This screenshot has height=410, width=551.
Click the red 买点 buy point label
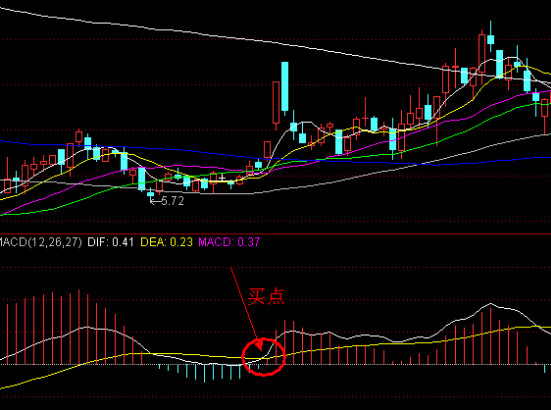tap(266, 297)
